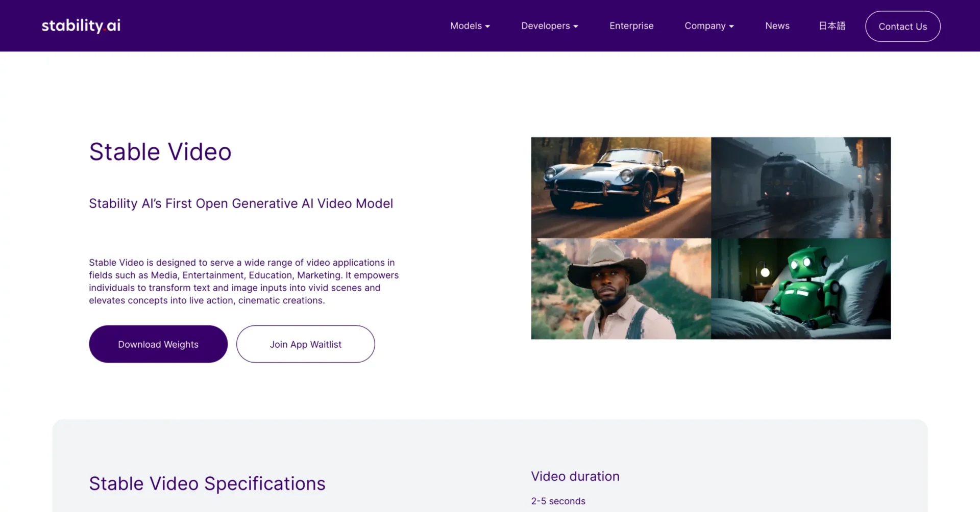Screen dimensions: 980x512
Task: Open the Enterprise page
Action: [x=631, y=26]
